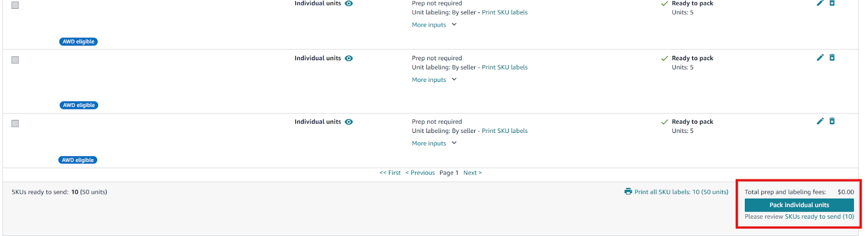Open Print SKU labels link in the middle row

pyautogui.click(x=505, y=67)
